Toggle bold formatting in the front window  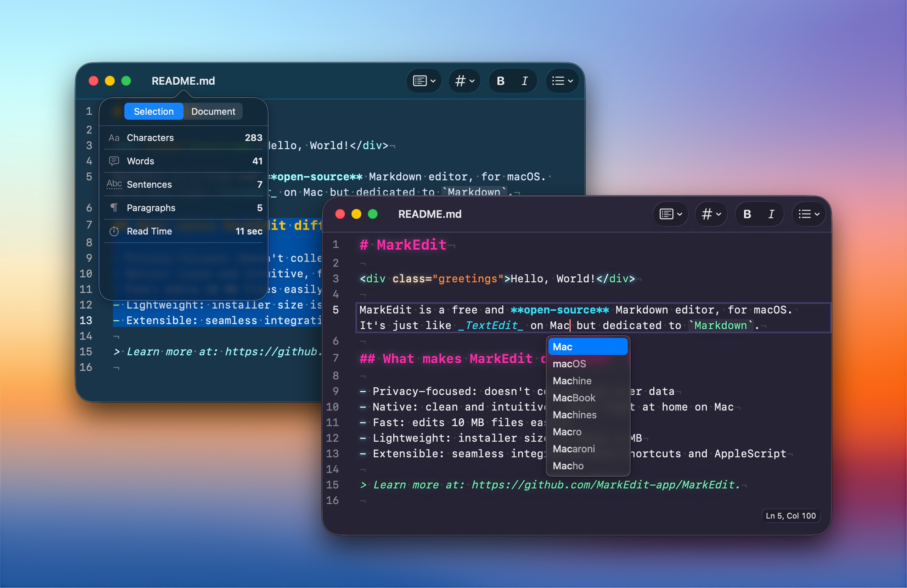[747, 214]
